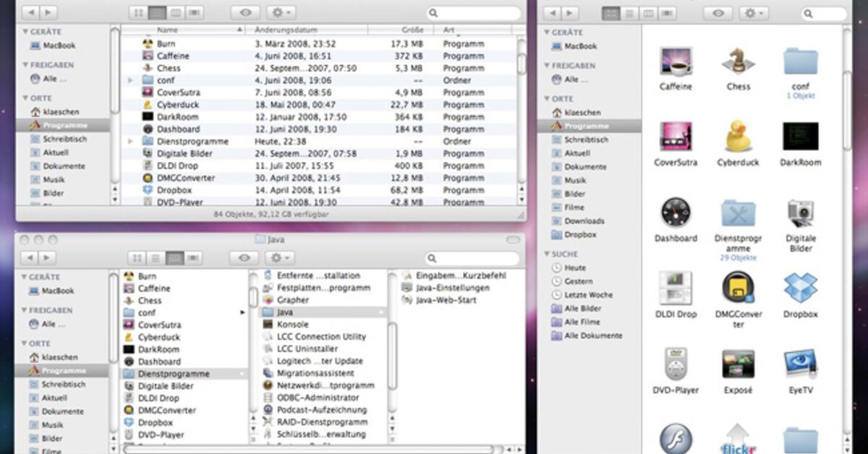Viewport: 868px width, 454px height.
Task: Toggle Quick Look with the eye button
Action: coord(246,12)
